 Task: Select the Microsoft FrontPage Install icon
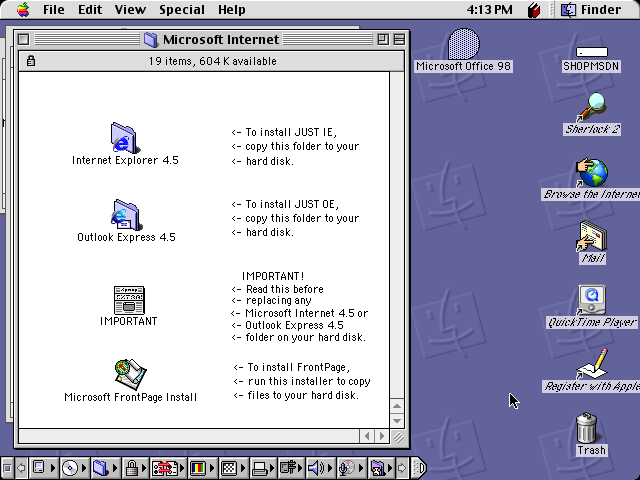pyautogui.click(x=130, y=373)
